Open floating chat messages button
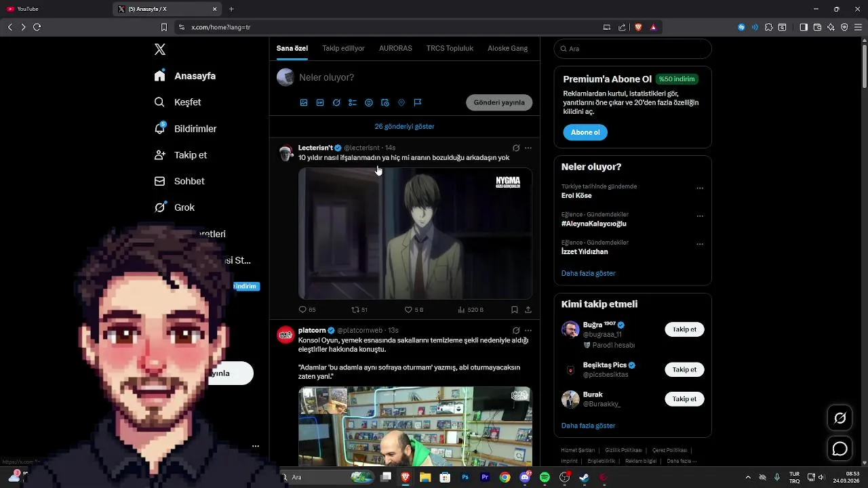This screenshot has width=868, height=488. [x=840, y=449]
